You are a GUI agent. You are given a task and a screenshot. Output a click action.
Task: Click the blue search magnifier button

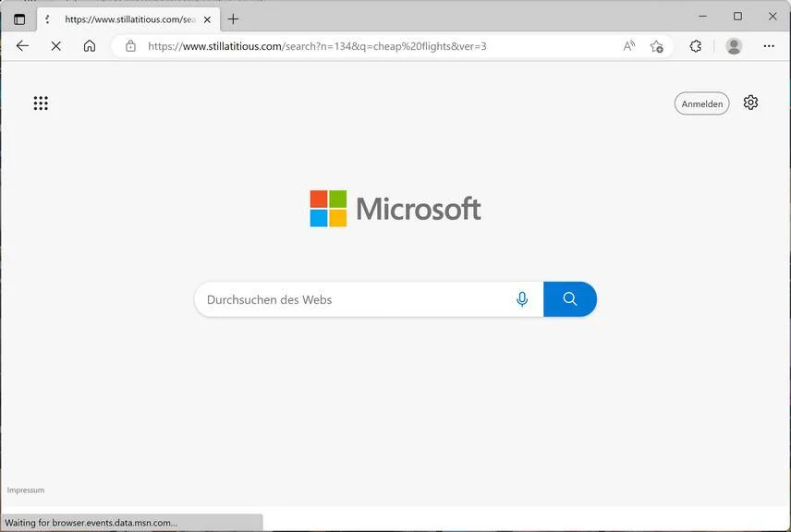click(570, 299)
